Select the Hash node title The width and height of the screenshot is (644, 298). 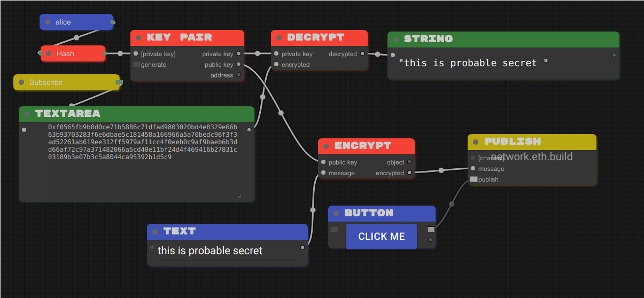tap(65, 53)
